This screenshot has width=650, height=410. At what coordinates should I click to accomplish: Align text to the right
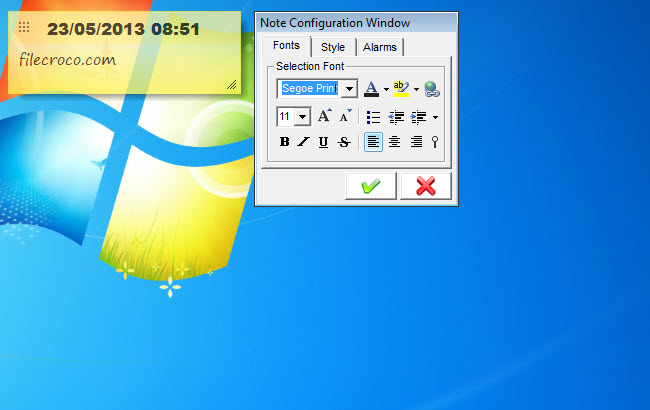[x=416, y=142]
